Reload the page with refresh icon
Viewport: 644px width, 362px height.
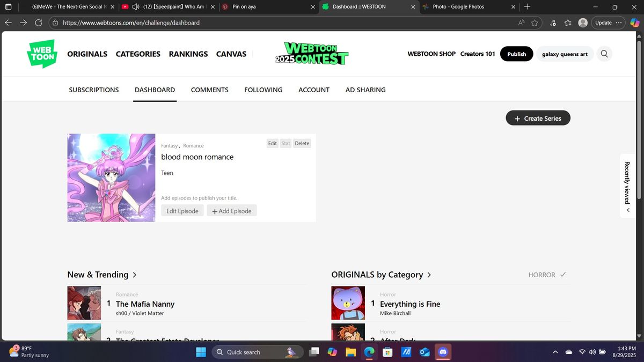click(39, 23)
